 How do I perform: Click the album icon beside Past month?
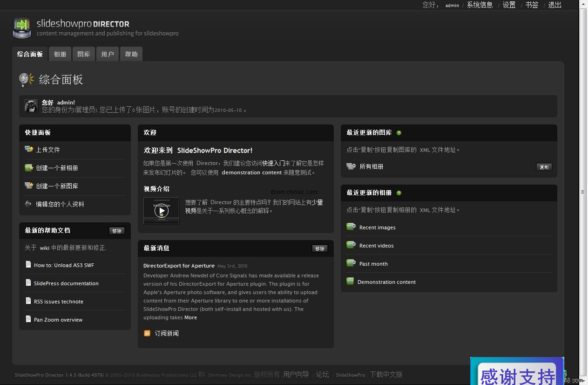(351, 263)
